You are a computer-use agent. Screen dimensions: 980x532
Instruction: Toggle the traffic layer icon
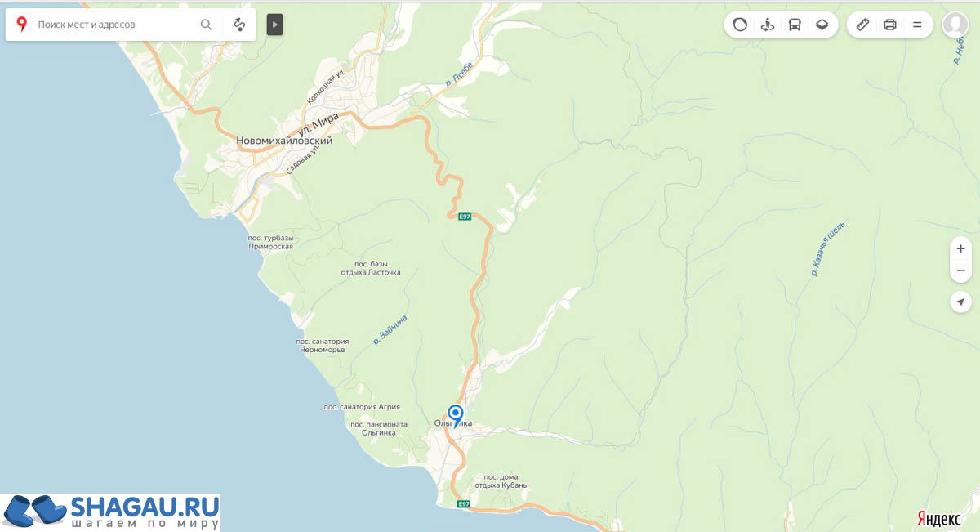(x=740, y=25)
